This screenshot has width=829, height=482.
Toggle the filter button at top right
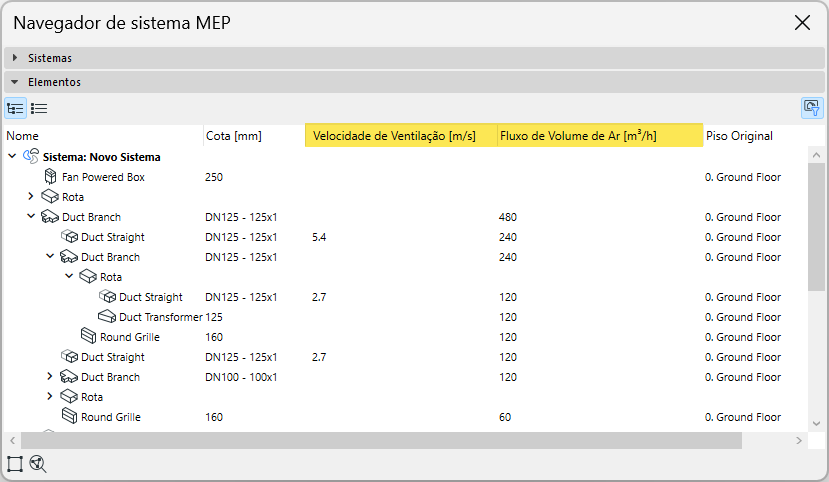coord(811,108)
